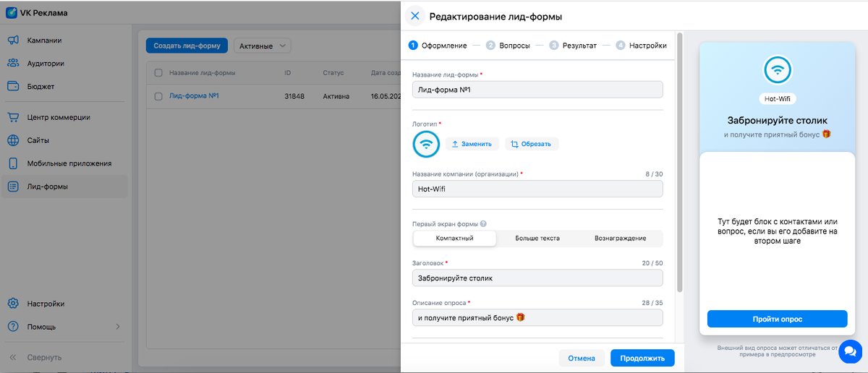Switch to the Настройки step tab
Screen dimensions: 868x373
coord(641,45)
